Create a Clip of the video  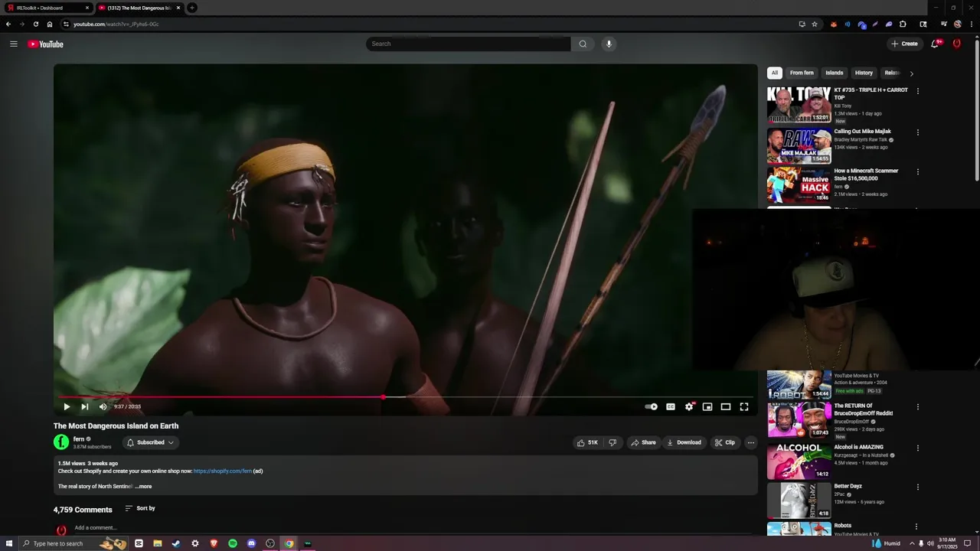[725, 442]
